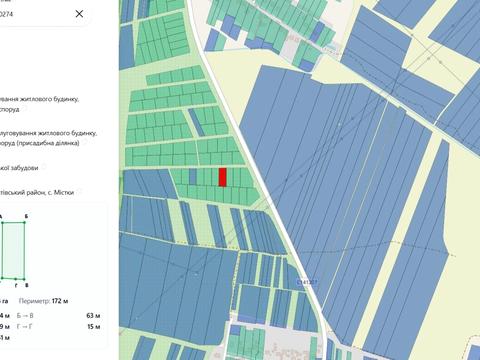Click vertex label Б on parcel diagram
480x360 pixels.
pos(26,216)
